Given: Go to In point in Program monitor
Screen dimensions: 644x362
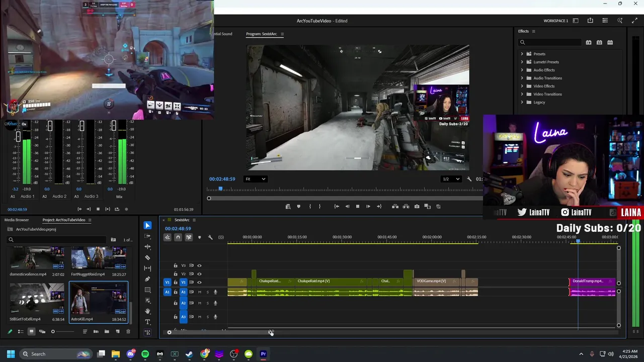Looking at the screenshot, I should (336, 207).
